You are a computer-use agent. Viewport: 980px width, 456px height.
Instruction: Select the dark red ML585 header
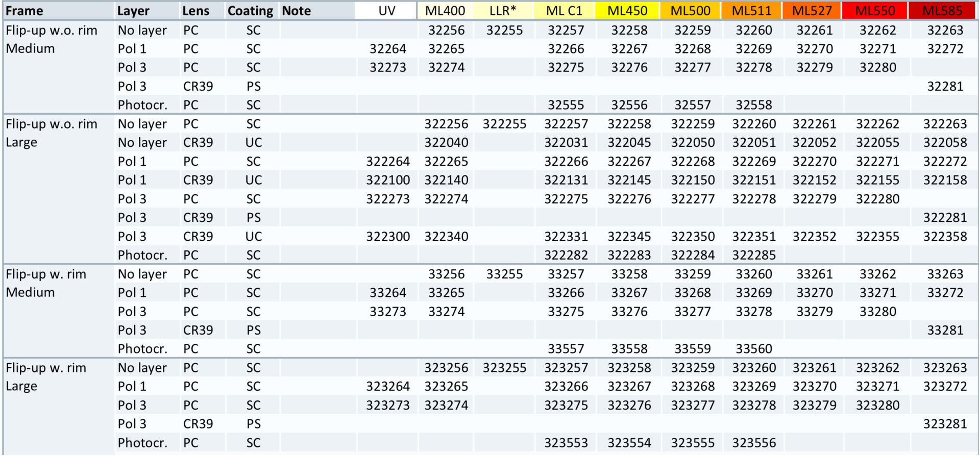coord(942,11)
